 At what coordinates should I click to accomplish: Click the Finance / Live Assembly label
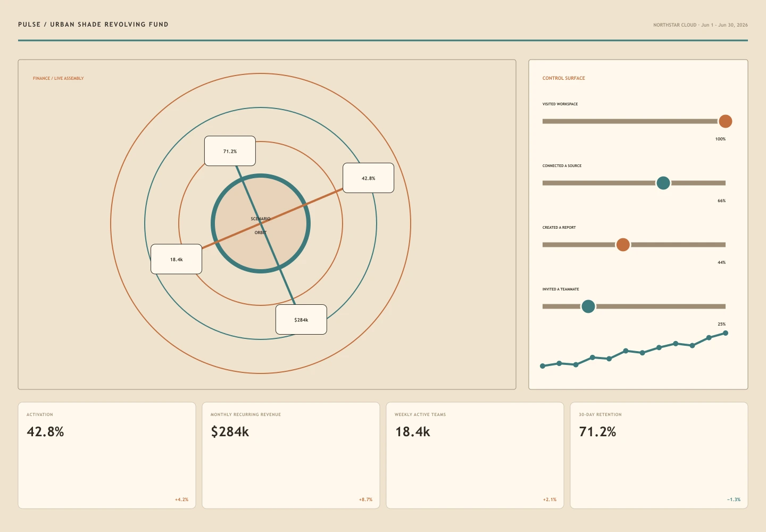[59, 78]
